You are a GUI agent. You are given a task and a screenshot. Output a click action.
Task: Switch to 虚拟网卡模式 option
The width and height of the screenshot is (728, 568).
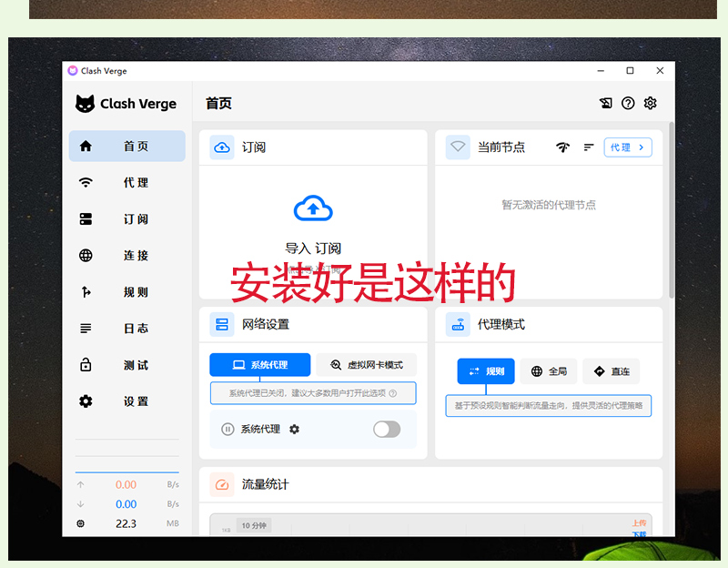[366, 365]
